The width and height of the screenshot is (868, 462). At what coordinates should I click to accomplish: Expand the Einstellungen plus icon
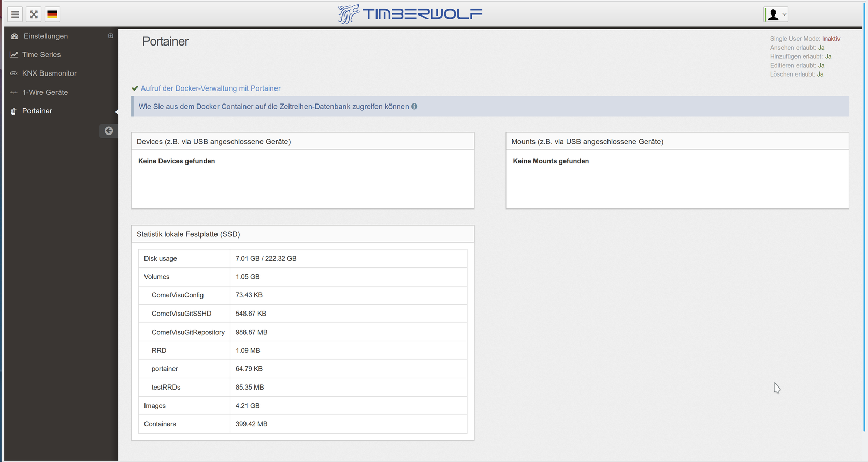110,36
